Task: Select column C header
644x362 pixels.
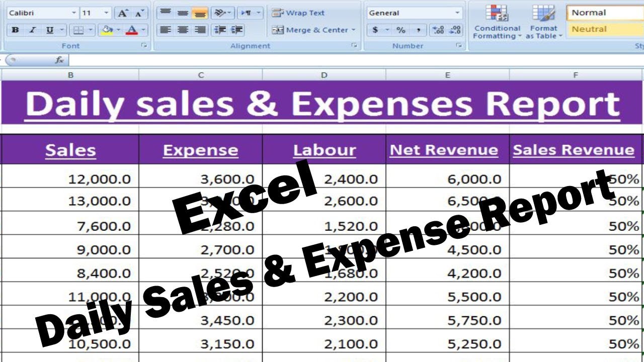Action: pos(201,75)
